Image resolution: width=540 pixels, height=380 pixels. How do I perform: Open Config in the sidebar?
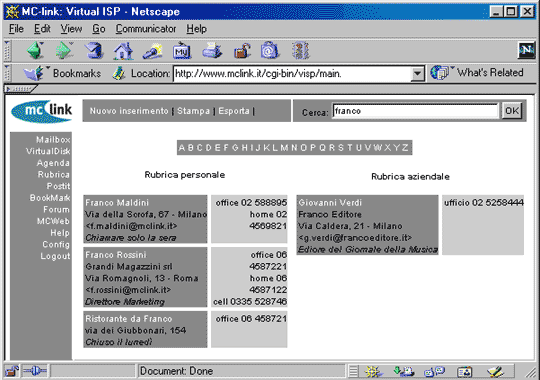click(x=56, y=245)
